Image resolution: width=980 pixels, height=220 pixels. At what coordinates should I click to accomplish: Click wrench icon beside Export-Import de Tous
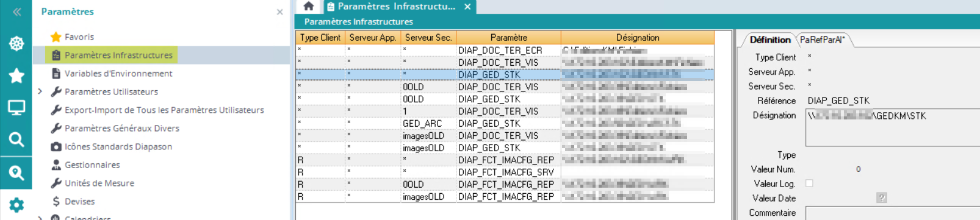56,110
